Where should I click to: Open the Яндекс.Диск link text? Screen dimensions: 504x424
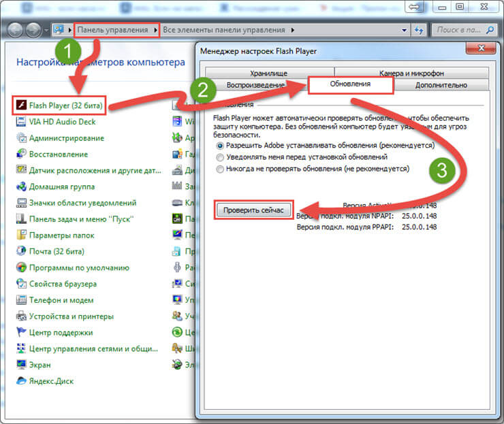(52, 381)
